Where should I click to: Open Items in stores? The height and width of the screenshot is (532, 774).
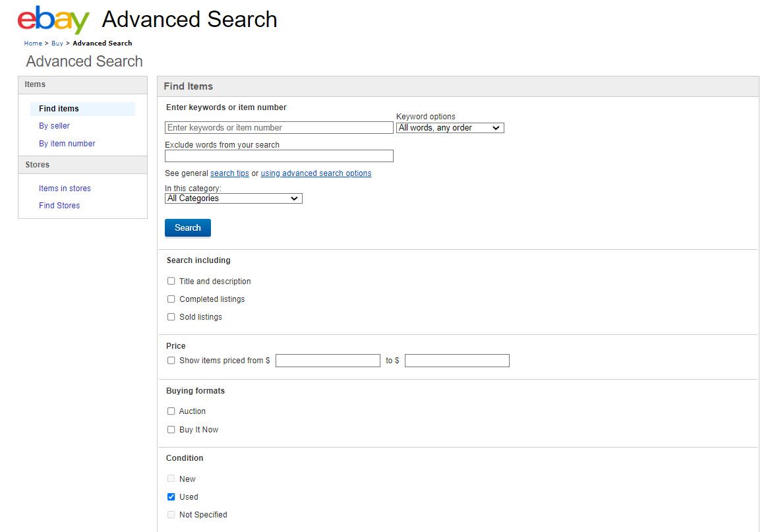65,188
